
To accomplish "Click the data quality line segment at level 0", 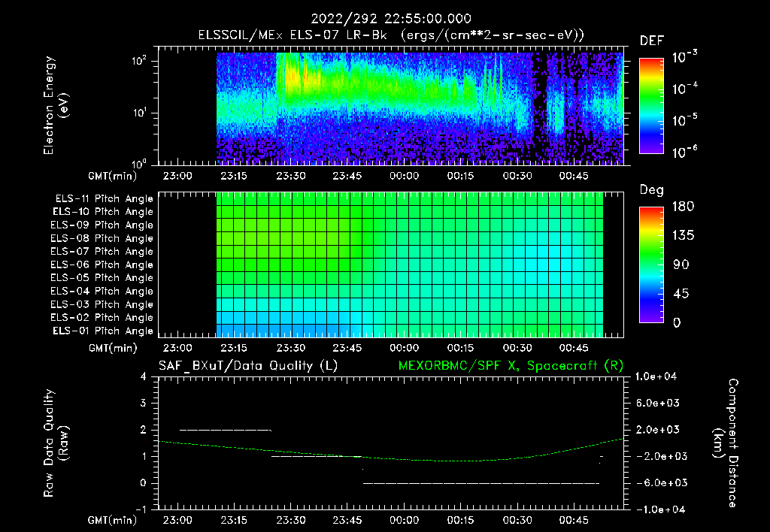I will pyautogui.click(x=481, y=483).
